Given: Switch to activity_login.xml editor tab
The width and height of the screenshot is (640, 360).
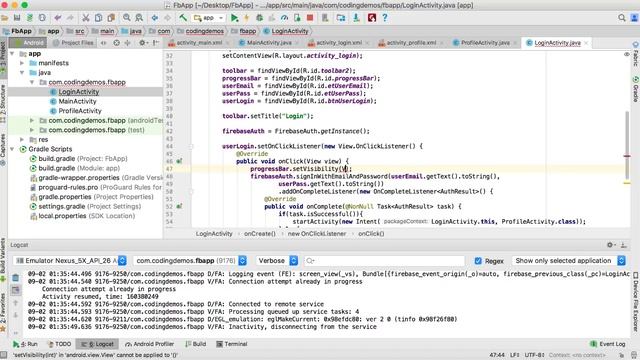Looking at the screenshot, I should [339, 43].
